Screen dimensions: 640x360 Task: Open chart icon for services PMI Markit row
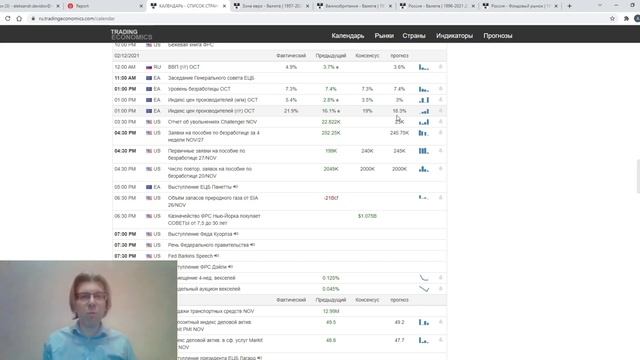pyautogui.click(x=424, y=340)
